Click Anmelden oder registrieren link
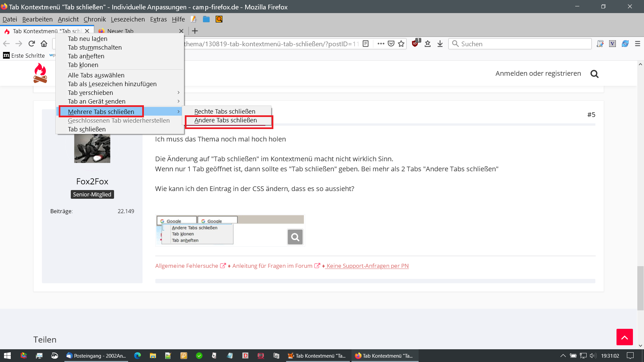Viewport: 644px width, 362px height. pos(538,73)
